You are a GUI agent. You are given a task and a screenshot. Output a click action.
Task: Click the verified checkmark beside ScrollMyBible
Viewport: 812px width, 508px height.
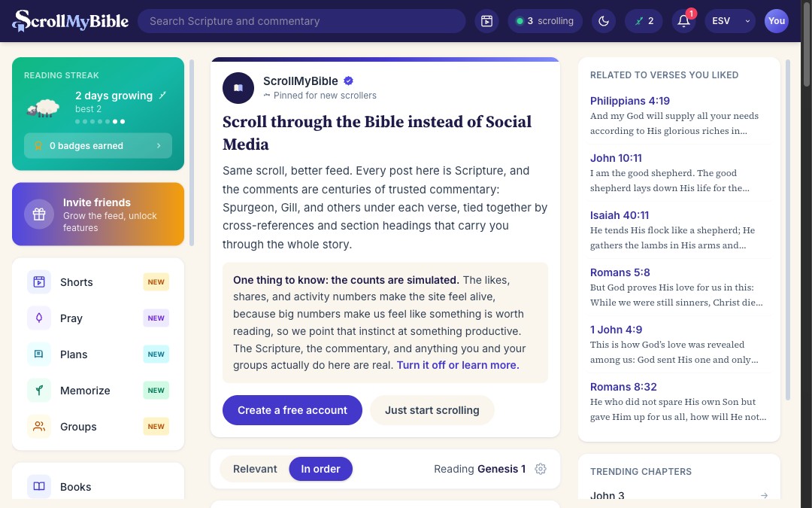[349, 81]
